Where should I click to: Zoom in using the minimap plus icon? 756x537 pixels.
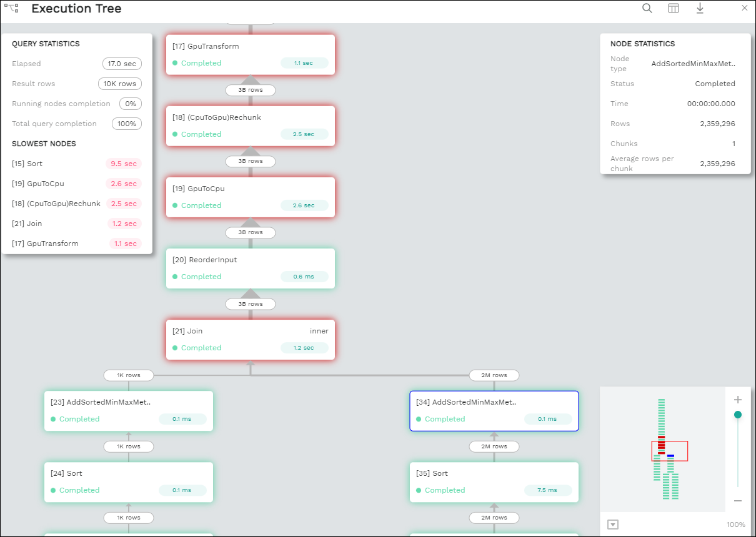tap(738, 399)
